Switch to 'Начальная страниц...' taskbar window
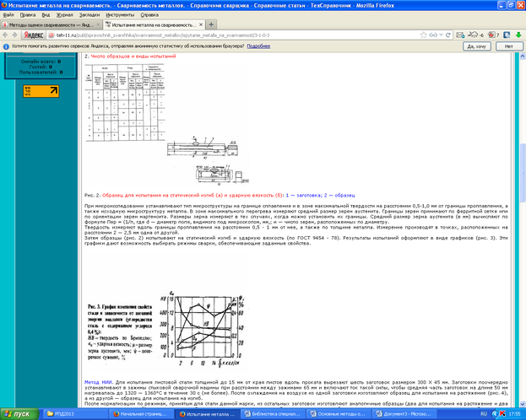 pos(142,414)
